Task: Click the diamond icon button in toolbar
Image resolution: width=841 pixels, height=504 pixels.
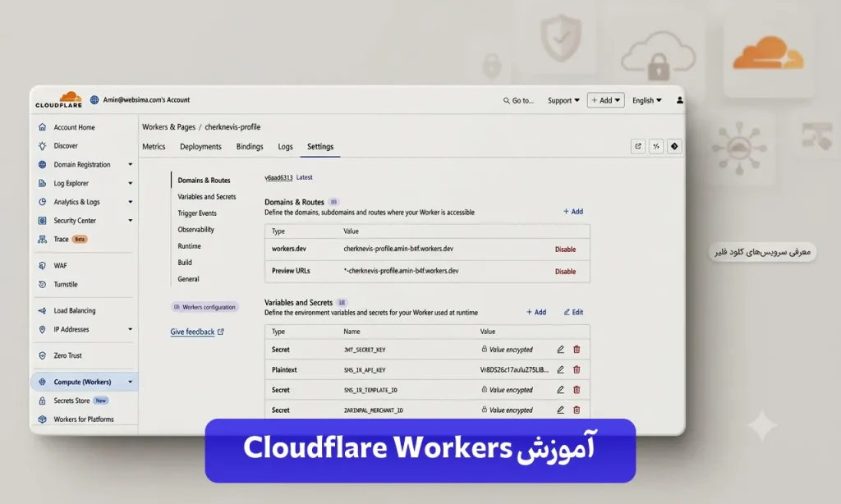Action: pos(674,146)
